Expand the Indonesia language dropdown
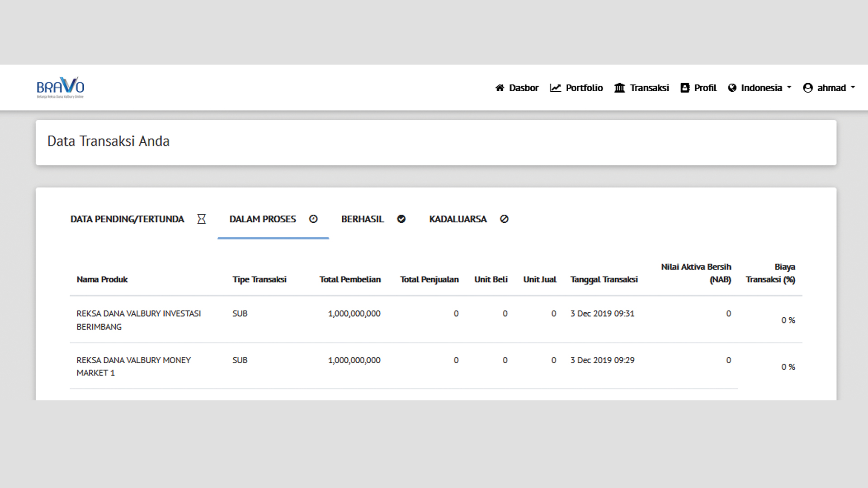868x488 pixels. [x=789, y=88]
